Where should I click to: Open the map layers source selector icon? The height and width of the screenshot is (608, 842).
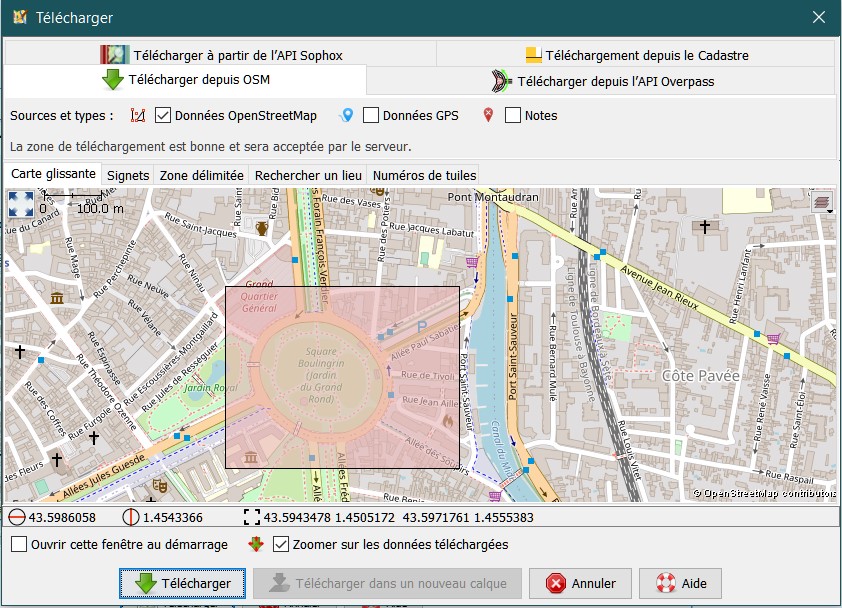(x=822, y=202)
